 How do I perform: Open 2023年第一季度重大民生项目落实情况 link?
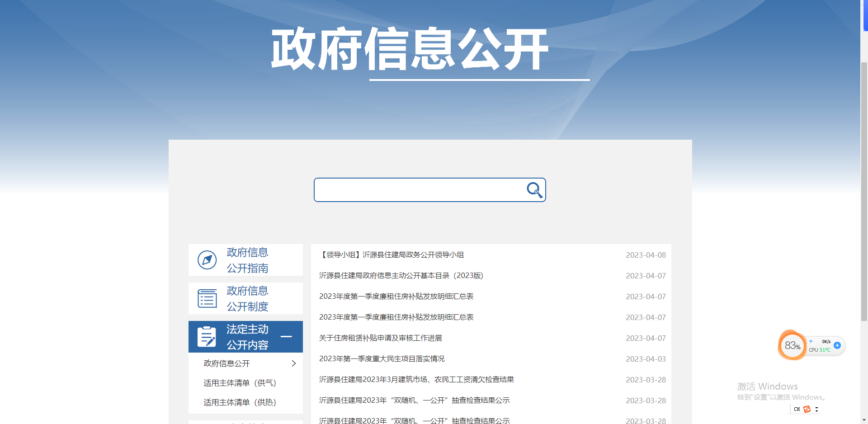pos(382,359)
